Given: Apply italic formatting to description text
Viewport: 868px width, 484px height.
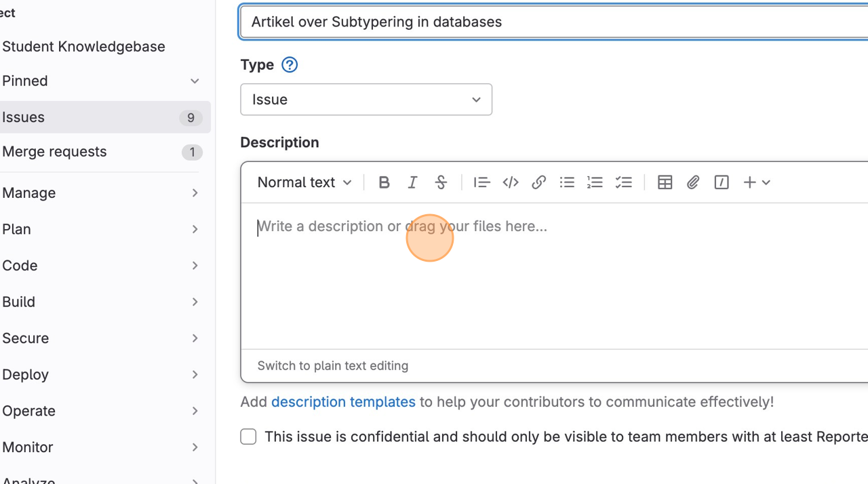Looking at the screenshot, I should (x=412, y=182).
